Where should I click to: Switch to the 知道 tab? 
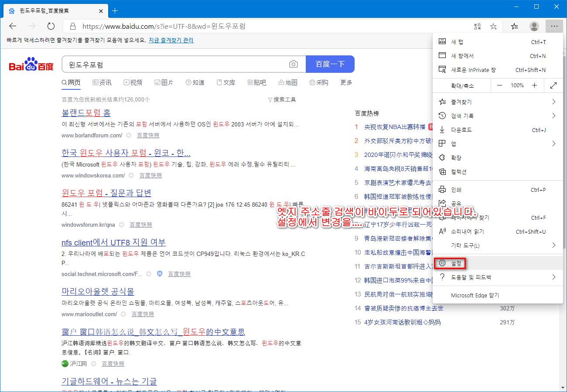point(195,82)
